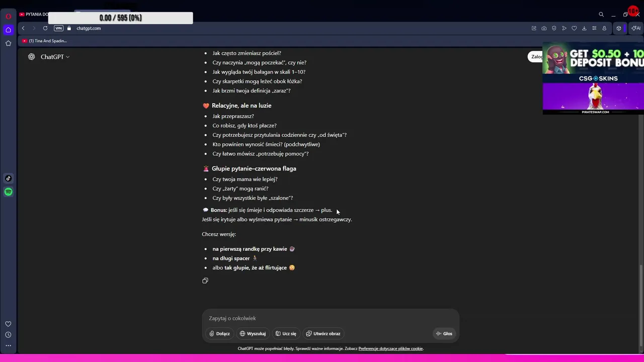Click the Zaloguj login button
The height and width of the screenshot is (362, 644).
pyautogui.click(x=535, y=57)
